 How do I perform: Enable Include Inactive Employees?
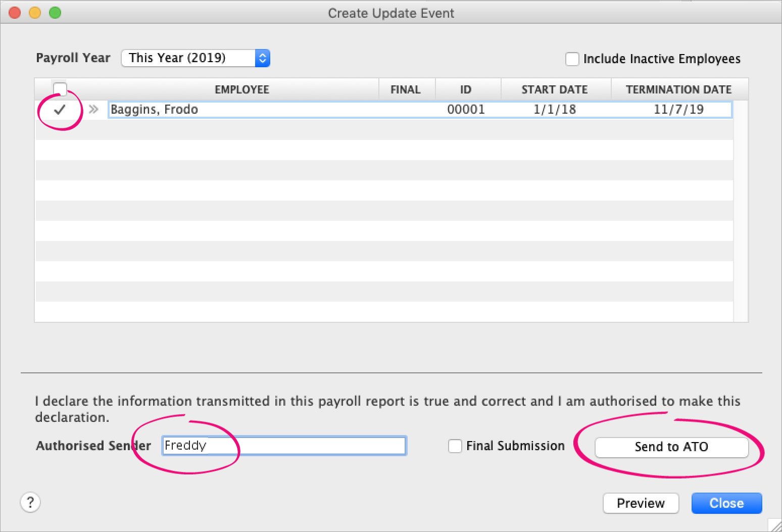coord(572,59)
